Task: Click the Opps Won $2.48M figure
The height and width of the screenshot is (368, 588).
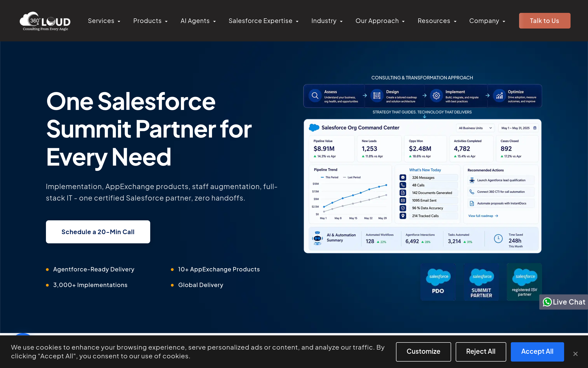Action: (x=420, y=149)
